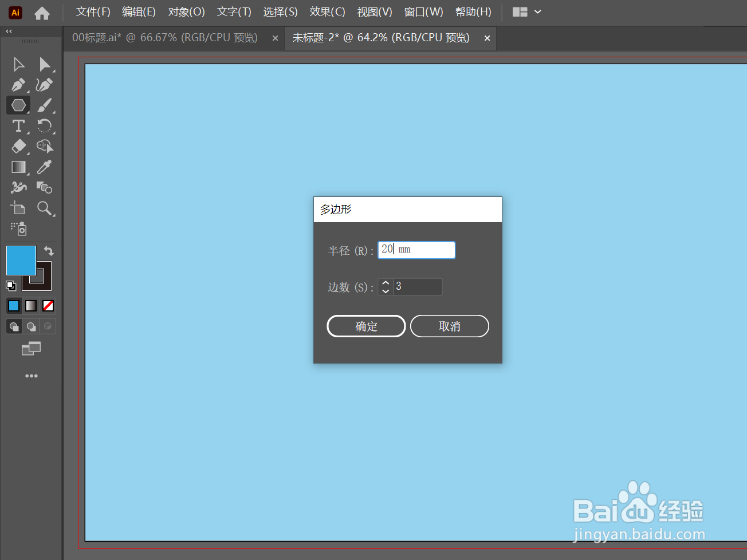Screen dimensions: 747x560
Task: Choose Draw Behind mode
Action: coord(31,326)
